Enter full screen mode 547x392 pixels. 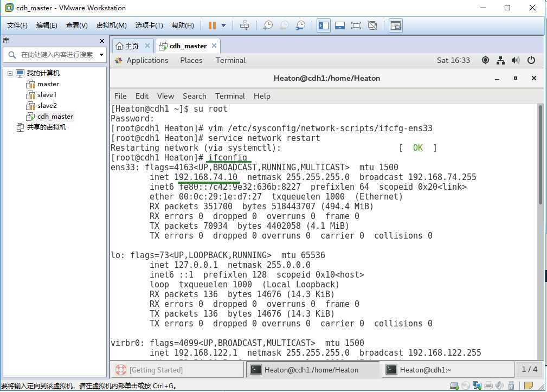point(356,25)
